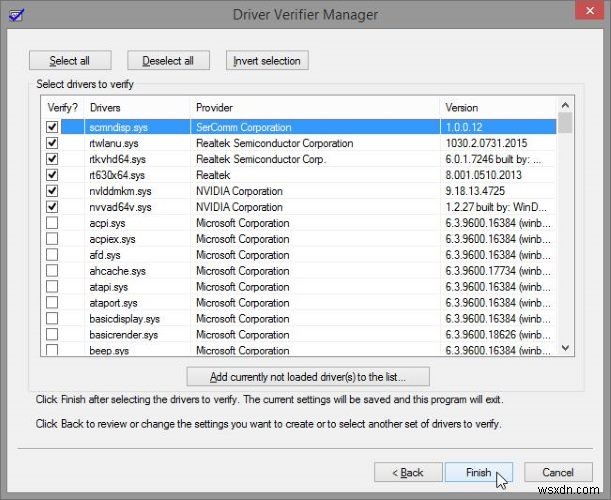Sort list by Provider column header

pyautogui.click(x=315, y=108)
